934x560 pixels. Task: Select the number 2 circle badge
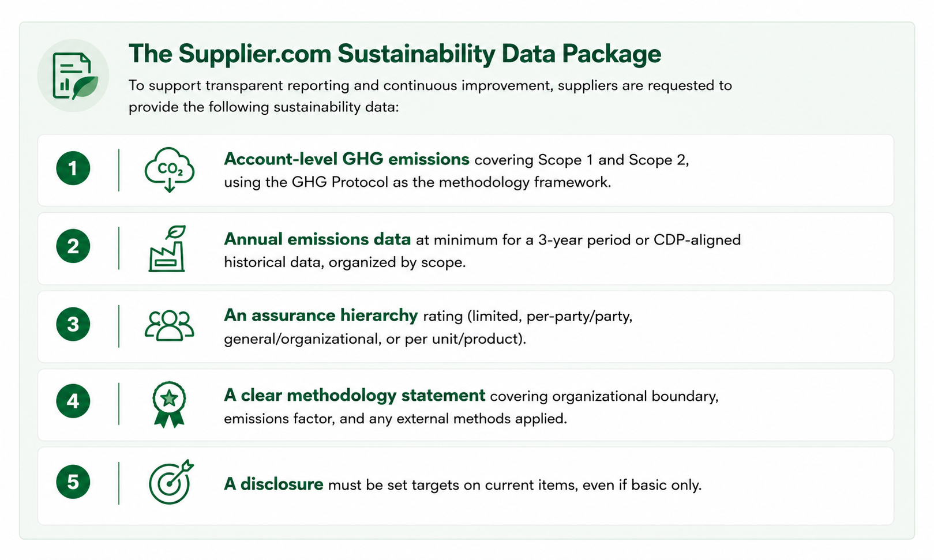[73, 246]
